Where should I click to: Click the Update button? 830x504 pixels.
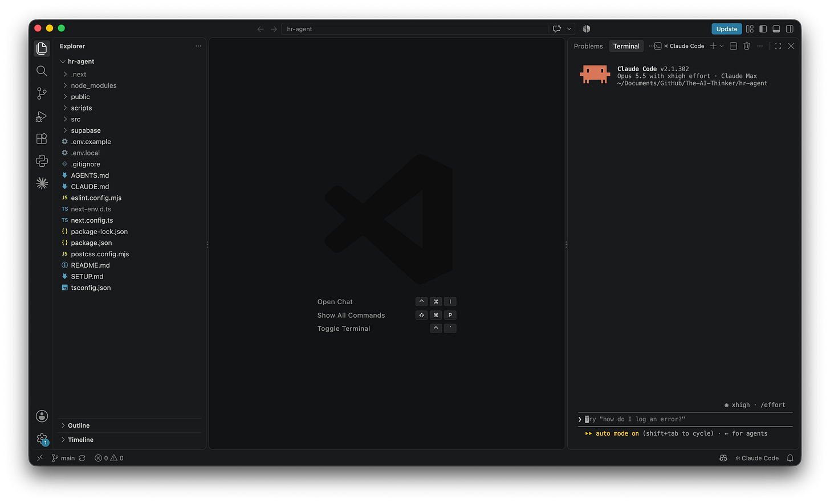point(727,29)
